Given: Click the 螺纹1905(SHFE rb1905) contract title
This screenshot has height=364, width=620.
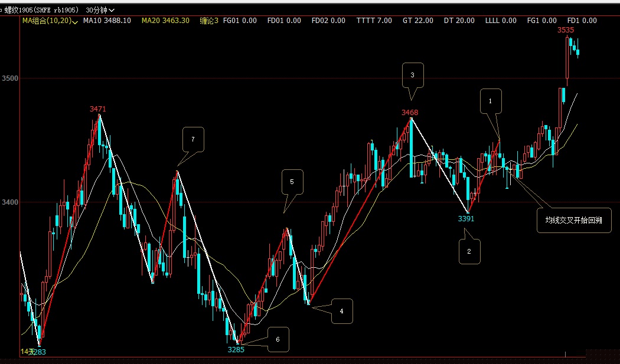Looking at the screenshot, I should (x=41, y=10).
